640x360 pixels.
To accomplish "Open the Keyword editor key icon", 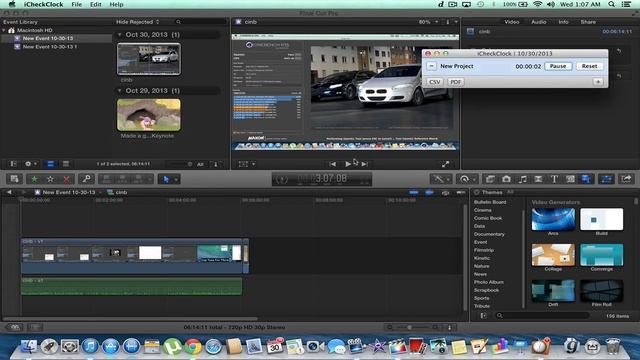I will [86, 179].
